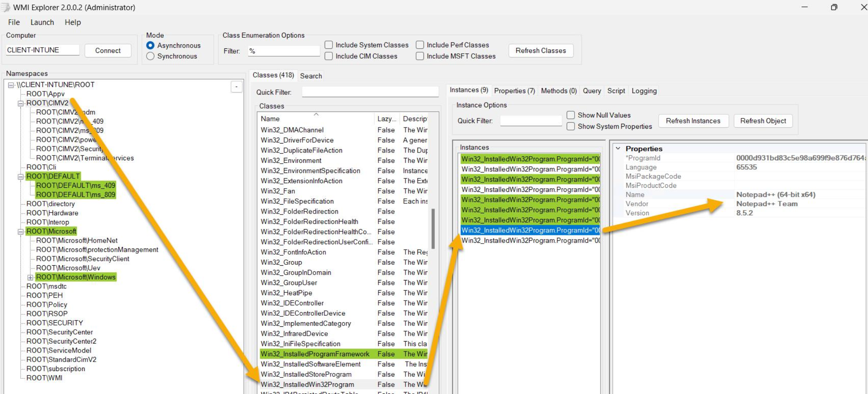The width and height of the screenshot is (868, 394).
Task: Sort classes by Lazy column header
Action: pos(387,118)
